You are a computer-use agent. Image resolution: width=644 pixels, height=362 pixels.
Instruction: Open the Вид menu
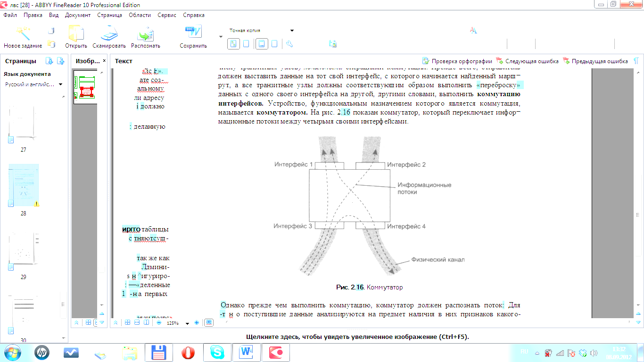pos(54,15)
